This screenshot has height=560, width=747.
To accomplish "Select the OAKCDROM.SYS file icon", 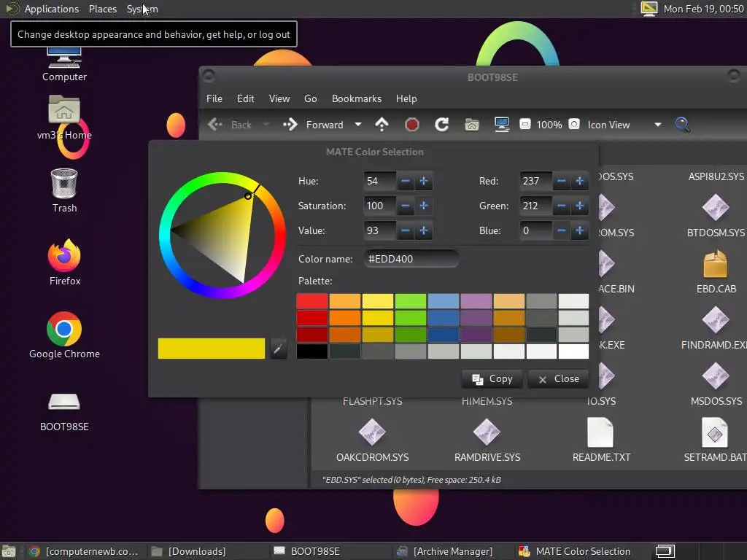I will point(372,433).
